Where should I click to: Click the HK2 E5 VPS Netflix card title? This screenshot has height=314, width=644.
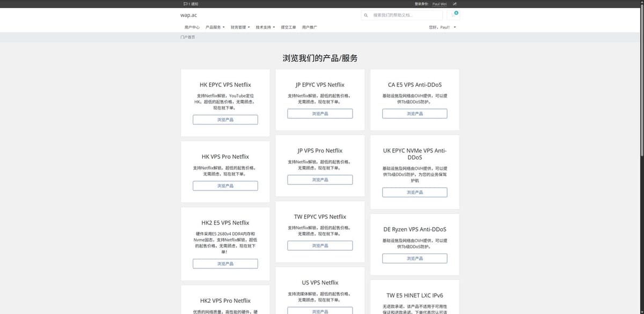(225, 223)
